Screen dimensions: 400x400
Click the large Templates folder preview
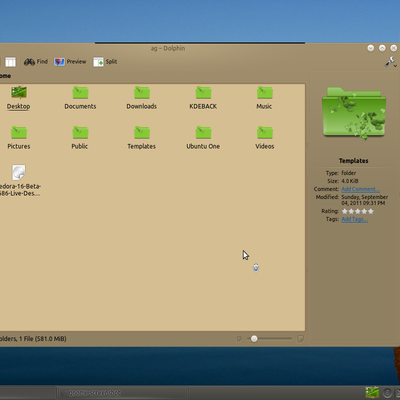[354, 113]
